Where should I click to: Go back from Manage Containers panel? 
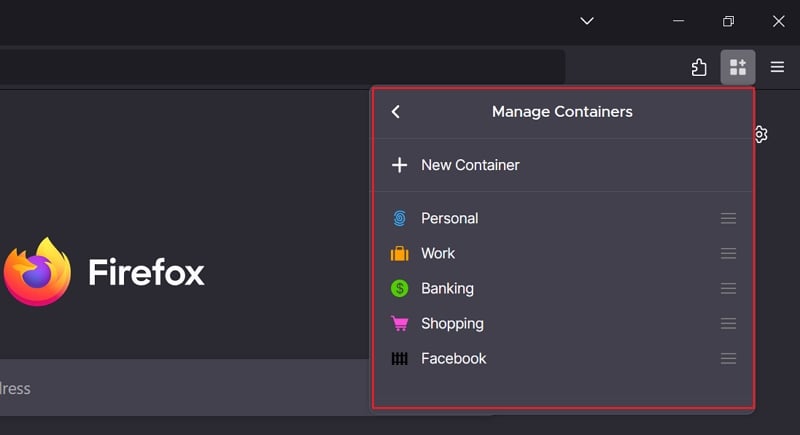[395, 112]
